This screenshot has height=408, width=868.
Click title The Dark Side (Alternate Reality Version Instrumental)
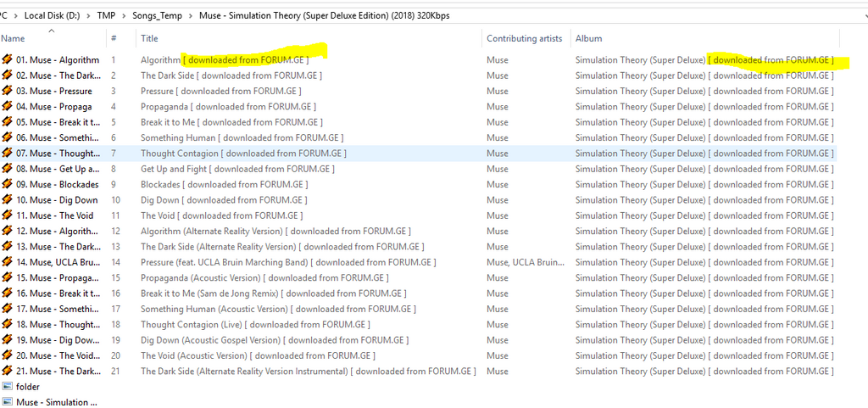click(x=309, y=371)
